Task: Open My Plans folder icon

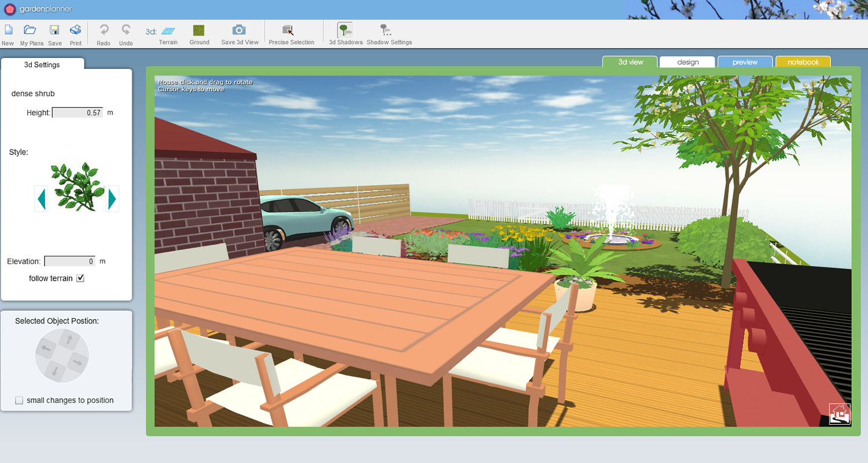Action: (30, 30)
